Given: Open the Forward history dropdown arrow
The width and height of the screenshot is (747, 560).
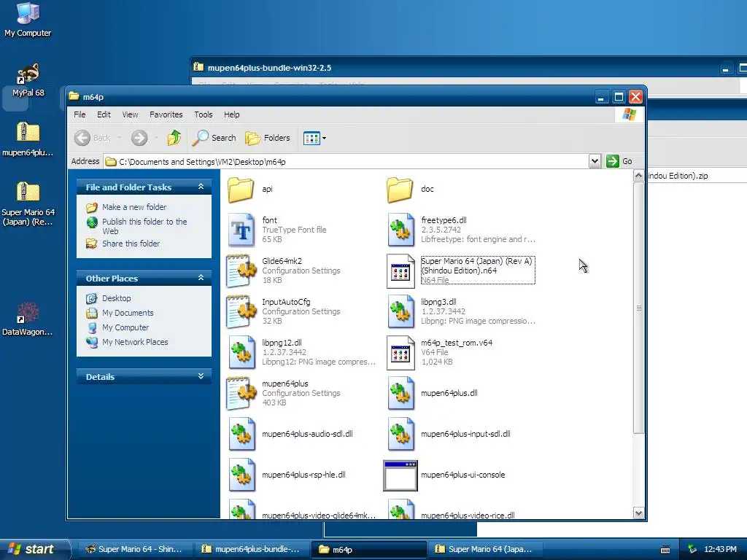Looking at the screenshot, I should click(x=156, y=138).
